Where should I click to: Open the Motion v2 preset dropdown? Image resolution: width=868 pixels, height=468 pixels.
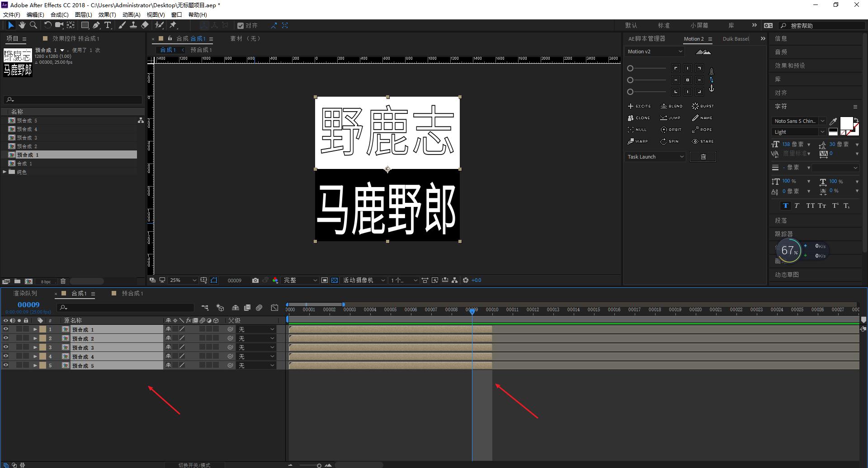(x=654, y=51)
